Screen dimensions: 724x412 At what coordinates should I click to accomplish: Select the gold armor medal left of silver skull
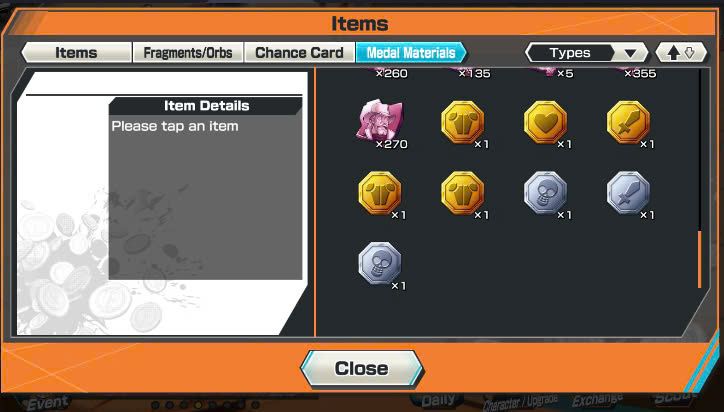tap(463, 193)
